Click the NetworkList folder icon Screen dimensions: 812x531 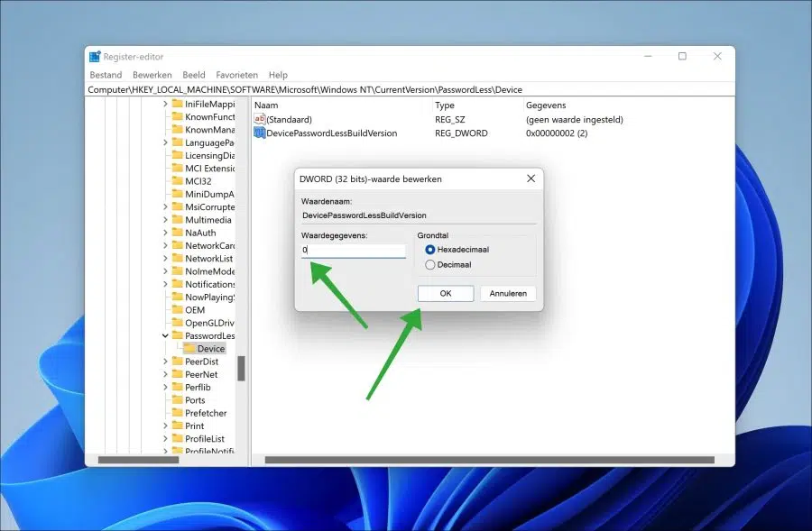tap(178, 258)
